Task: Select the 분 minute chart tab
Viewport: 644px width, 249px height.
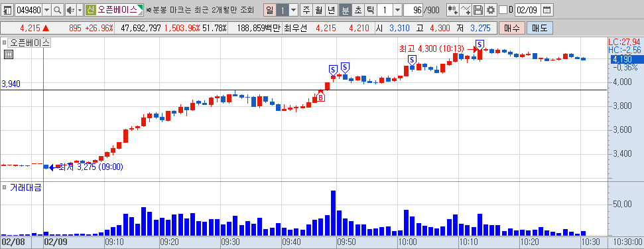Action: 346,10
